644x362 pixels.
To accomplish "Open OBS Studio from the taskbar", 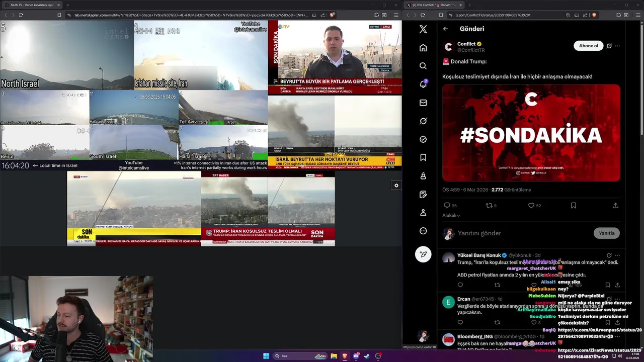I will pyautogui.click(x=378, y=356).
